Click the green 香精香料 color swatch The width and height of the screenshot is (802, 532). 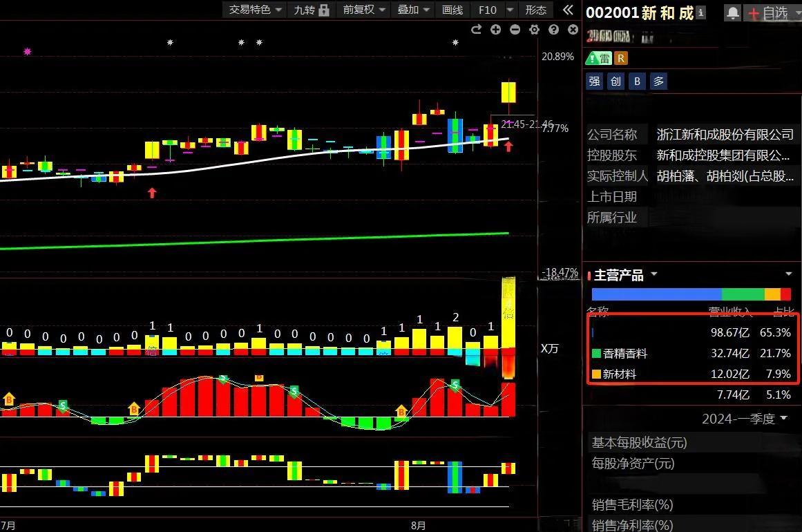click(x=597, y=354)
